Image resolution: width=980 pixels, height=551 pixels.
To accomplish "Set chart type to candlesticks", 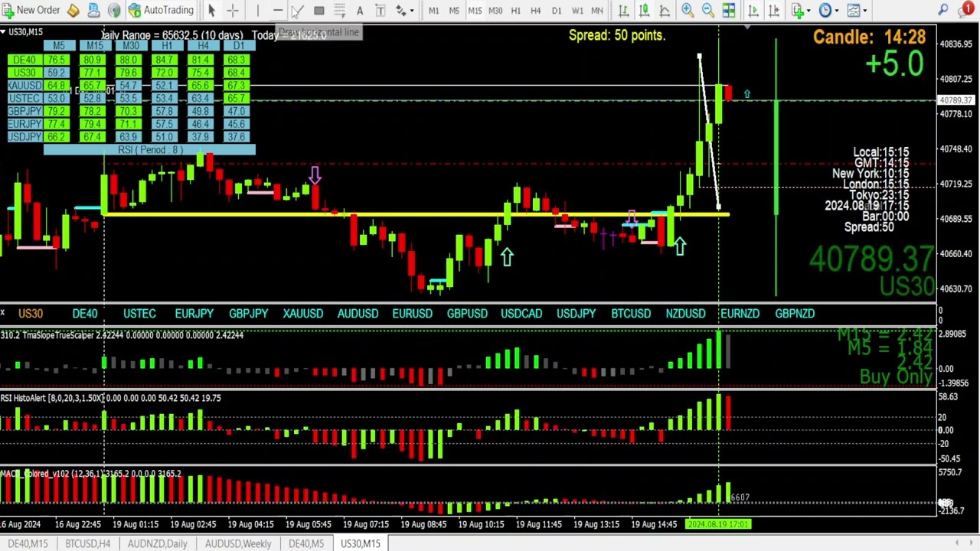I will tap(645, 10).
